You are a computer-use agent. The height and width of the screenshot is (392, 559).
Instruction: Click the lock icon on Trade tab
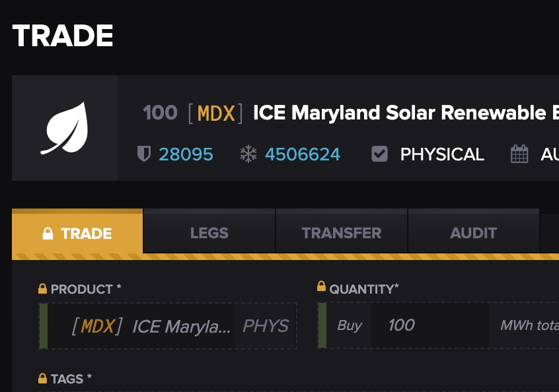coord(48,234)
